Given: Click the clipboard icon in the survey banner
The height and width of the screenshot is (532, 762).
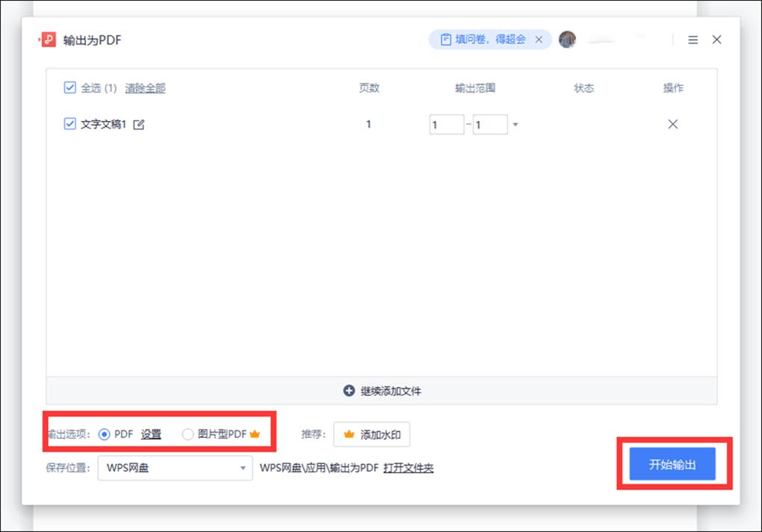Looking at the screenshot, I should [x=445, y=40].
